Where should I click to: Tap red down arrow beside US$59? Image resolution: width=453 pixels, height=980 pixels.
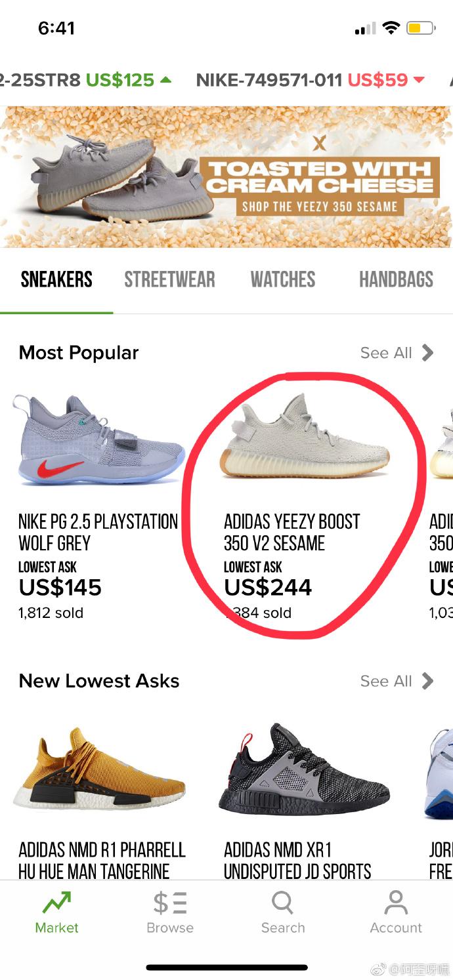(x=418, y=80)
